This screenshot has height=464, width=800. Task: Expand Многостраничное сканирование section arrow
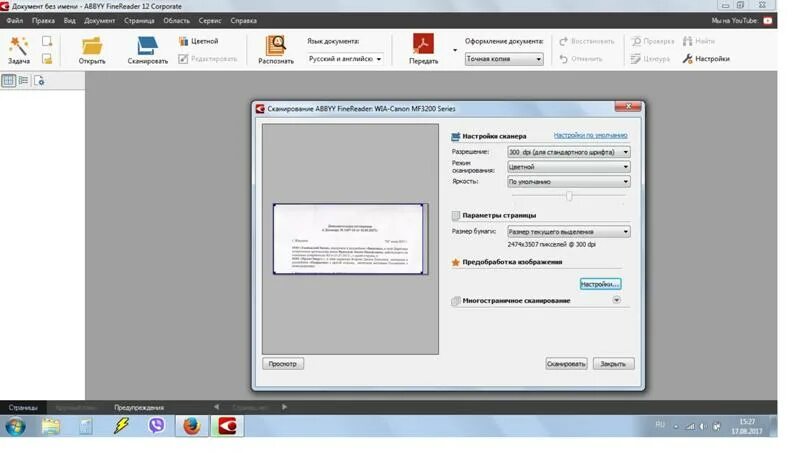click(616, 300)
